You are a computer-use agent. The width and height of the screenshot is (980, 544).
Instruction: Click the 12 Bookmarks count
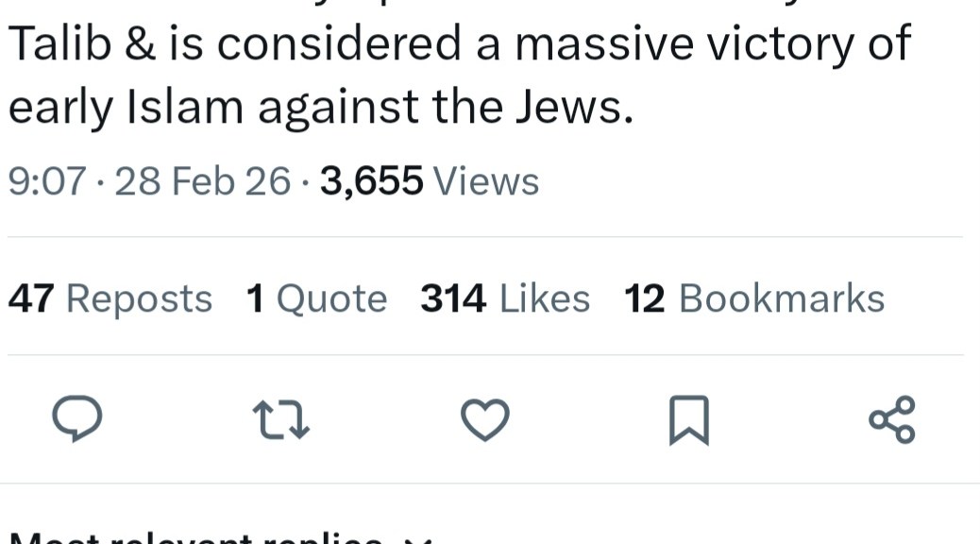pos(754,298)
